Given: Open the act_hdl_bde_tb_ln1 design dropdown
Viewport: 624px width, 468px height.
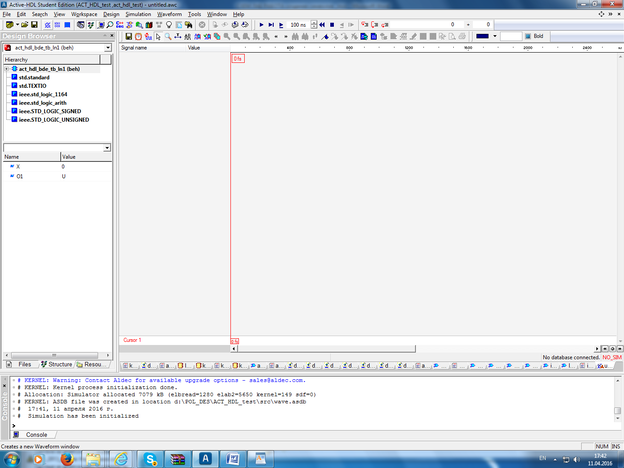Looking at the screenshot, I should 107,47.
